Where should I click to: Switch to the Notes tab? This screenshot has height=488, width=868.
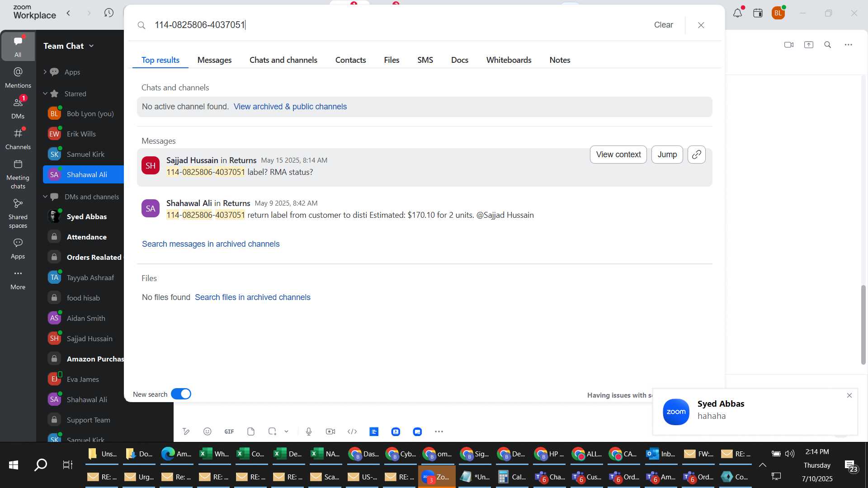(x=560, y=60)
